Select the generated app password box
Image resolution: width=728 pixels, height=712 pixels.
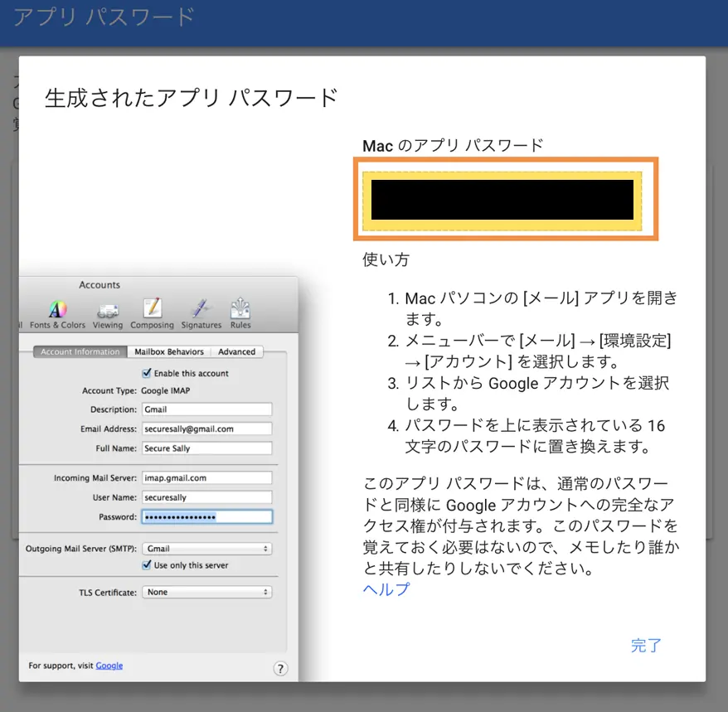pos(502,201)
